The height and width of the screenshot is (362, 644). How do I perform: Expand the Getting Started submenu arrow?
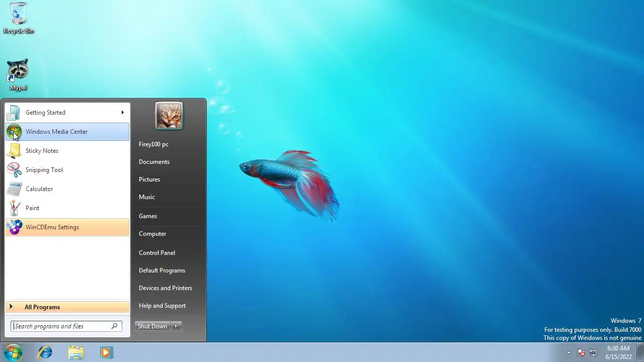(122, 113)
